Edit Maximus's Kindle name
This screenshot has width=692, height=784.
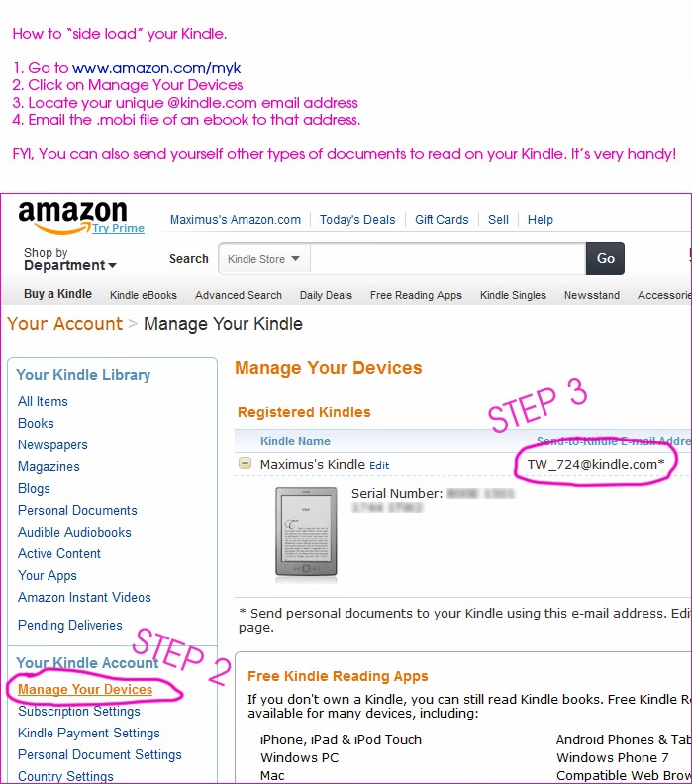coord(379,465)
